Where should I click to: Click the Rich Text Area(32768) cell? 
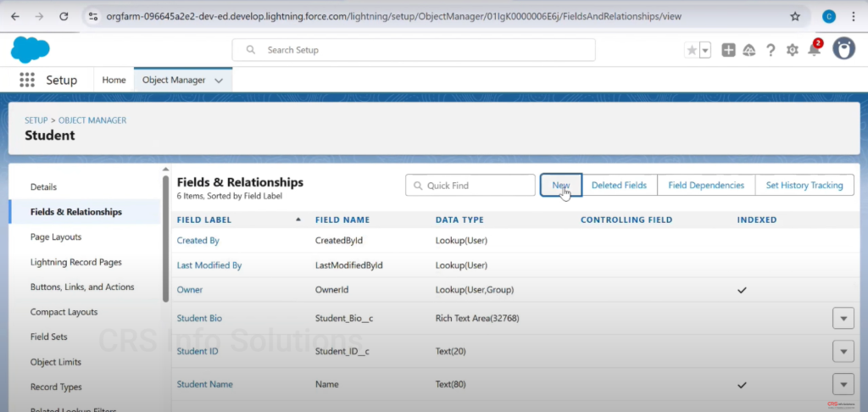[x=477, y=319]
